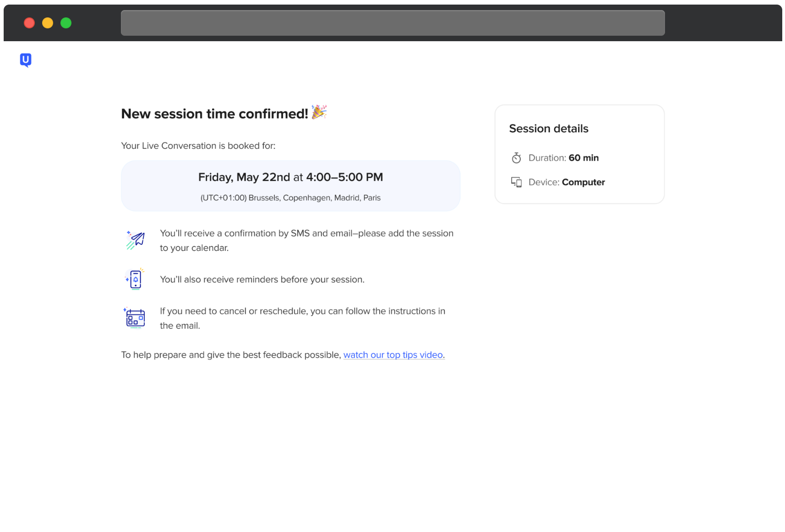Click the yellow minimize window button
785x532 pixels.
point(48,23)
